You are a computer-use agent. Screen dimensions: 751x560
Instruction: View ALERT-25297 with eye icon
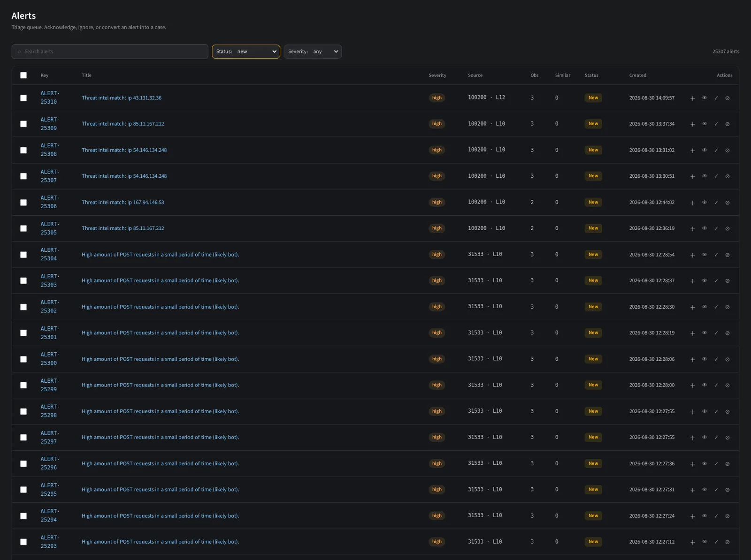click(705, 438)
